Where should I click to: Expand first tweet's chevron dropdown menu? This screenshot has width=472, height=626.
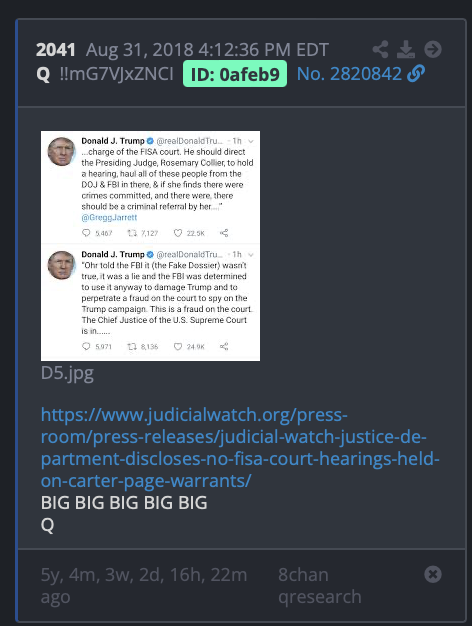(251, 141)
